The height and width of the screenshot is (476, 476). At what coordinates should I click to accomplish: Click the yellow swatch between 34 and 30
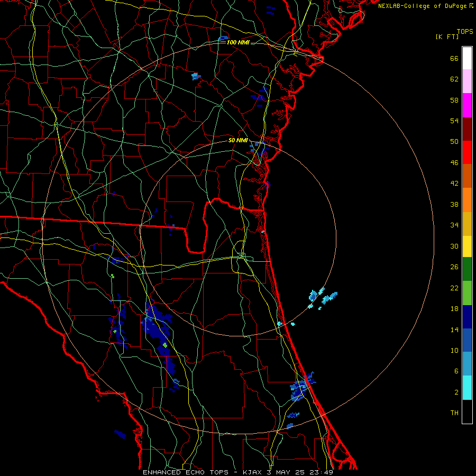coord(467,246)
